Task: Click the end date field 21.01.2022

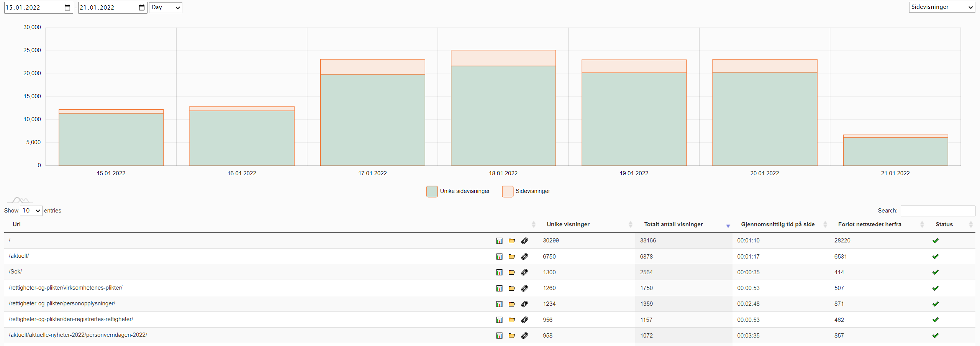Action: click(113, 8)
